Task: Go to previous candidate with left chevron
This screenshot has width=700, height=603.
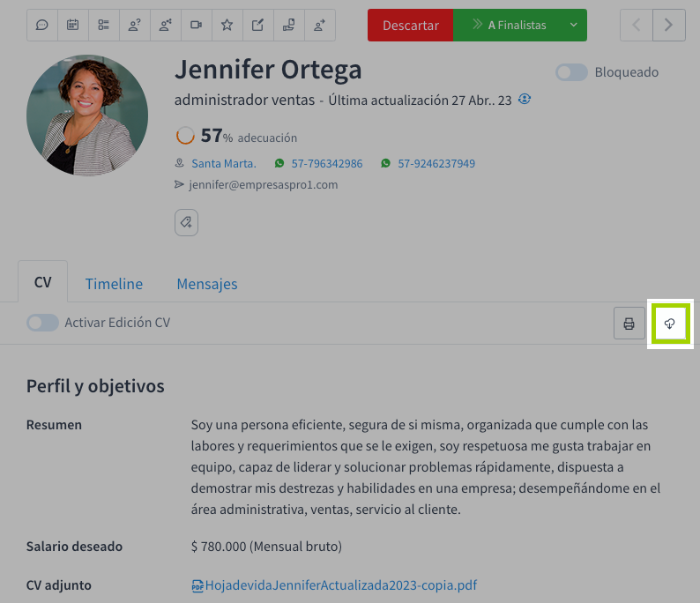Action: (636, 26)
